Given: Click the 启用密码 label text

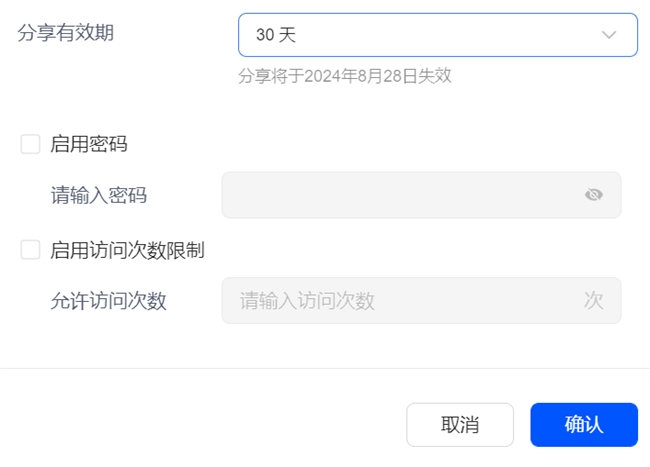Looking at the screenshot, I should pos(89,144).
